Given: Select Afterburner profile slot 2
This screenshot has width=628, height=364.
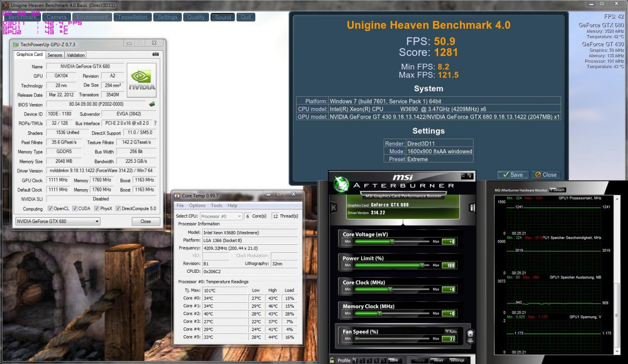Looking at the screenshot, I should click(362, 360).
